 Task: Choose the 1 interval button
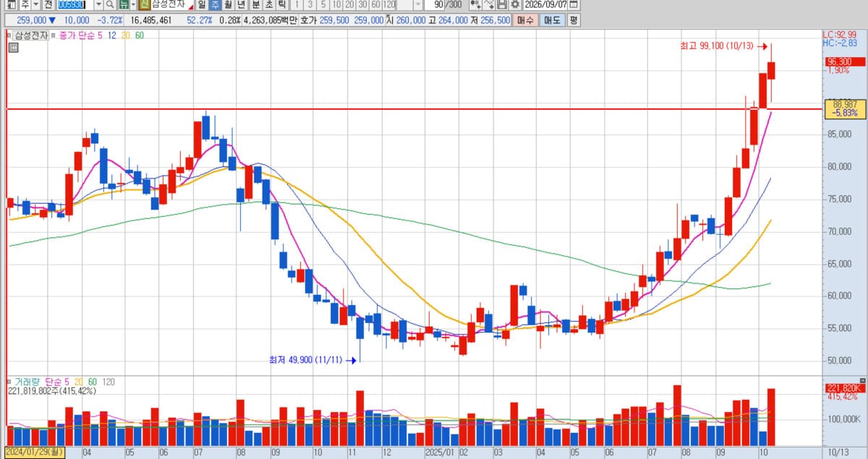[x=298, y=5]
